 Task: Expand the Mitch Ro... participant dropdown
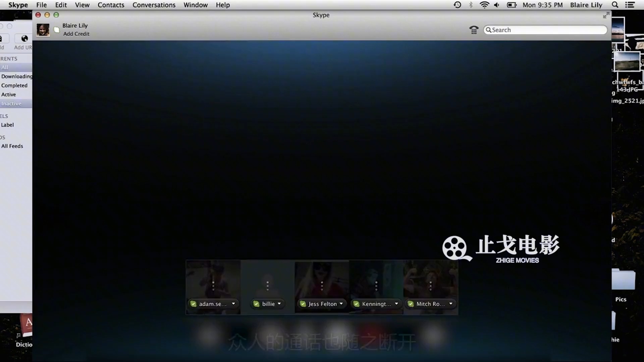[451, 304]
